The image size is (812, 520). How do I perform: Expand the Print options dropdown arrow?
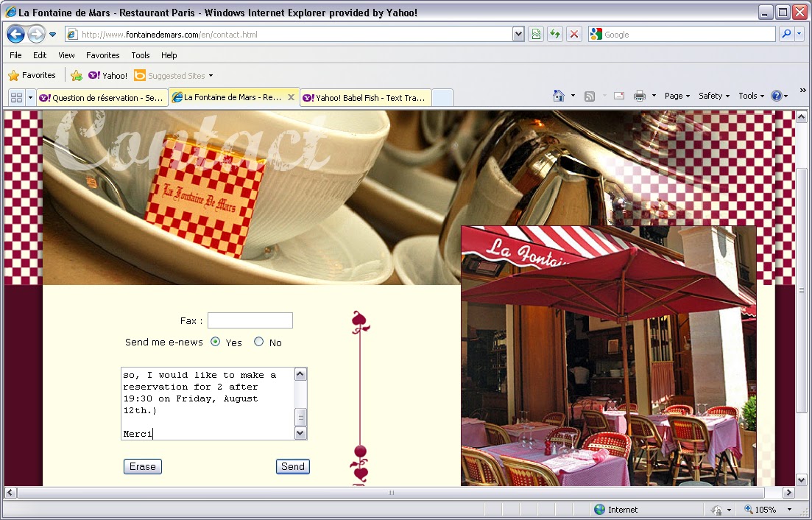tap(654, 96)
